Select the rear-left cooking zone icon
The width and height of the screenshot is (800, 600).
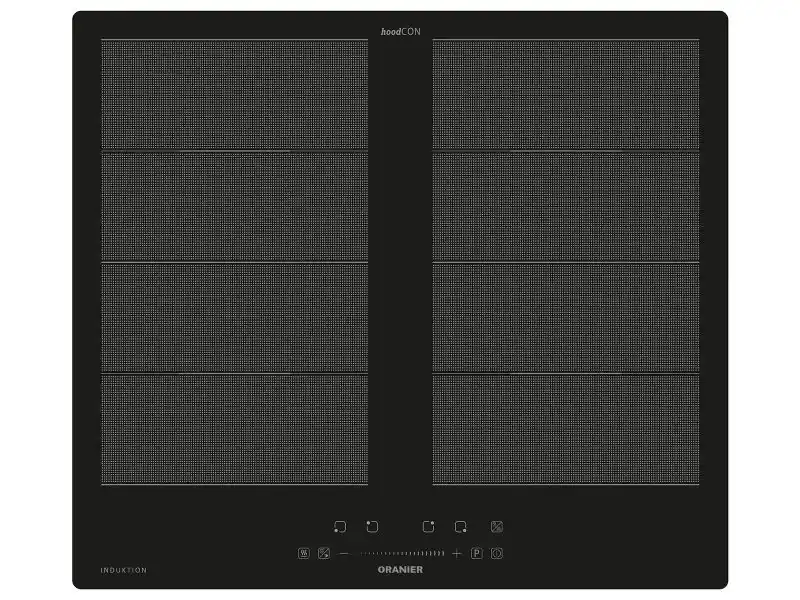coord(372,527)
